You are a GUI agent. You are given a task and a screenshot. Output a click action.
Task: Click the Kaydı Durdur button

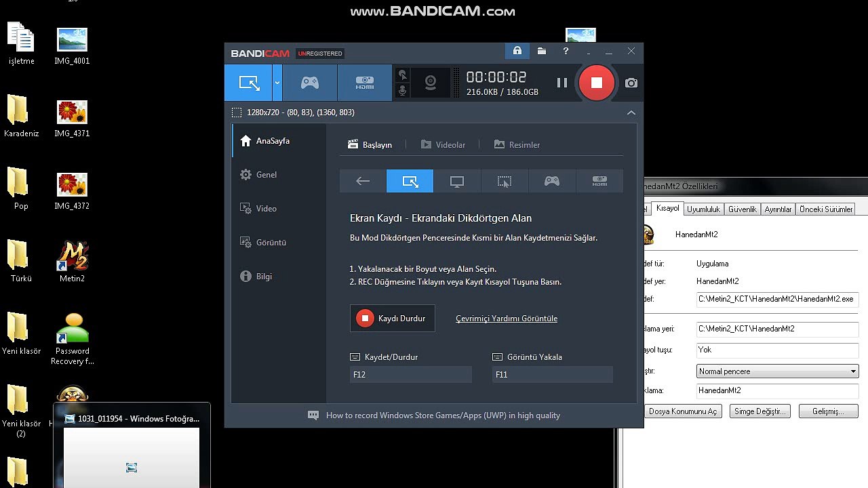(x=393, y=319)
